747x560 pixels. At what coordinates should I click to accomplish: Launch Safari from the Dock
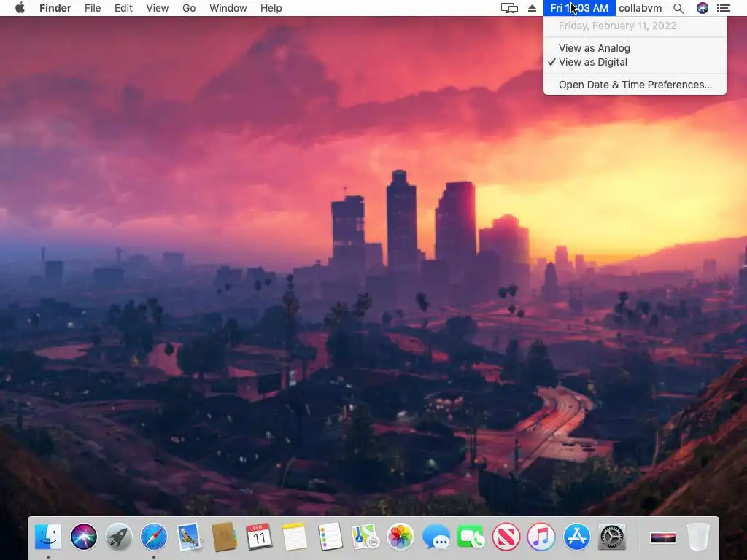point(154,537)
